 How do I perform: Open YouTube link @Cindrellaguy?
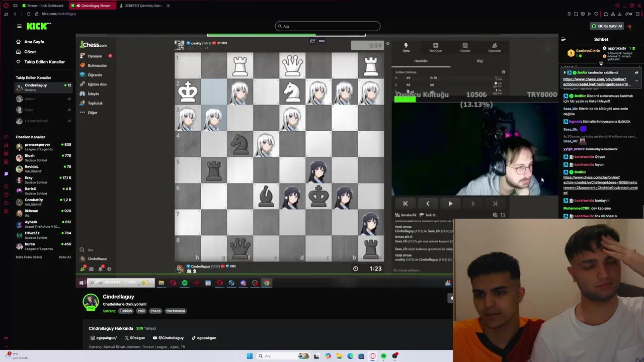168,338
